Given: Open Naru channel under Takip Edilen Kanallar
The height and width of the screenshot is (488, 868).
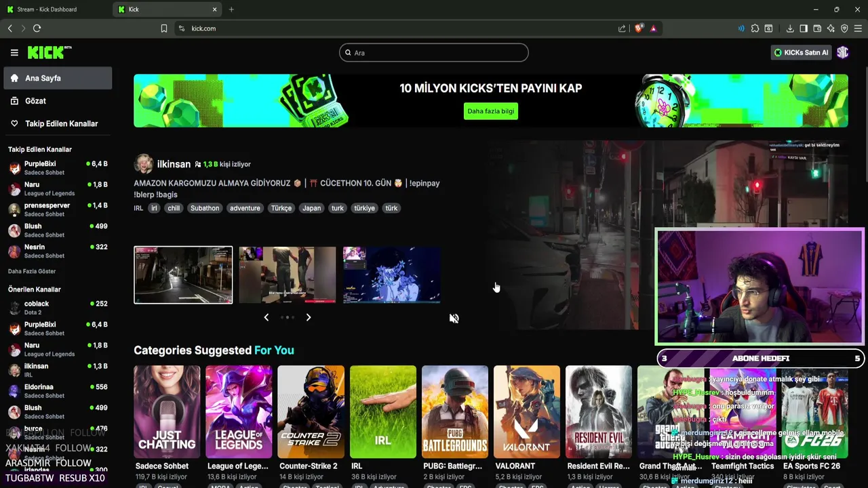Looking at the screenshot, I should point(58,188).
